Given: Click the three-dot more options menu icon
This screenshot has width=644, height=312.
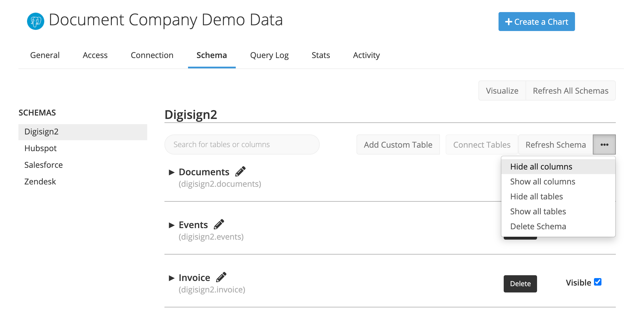Looking at the screenshot, I should (x=605, y=145).
